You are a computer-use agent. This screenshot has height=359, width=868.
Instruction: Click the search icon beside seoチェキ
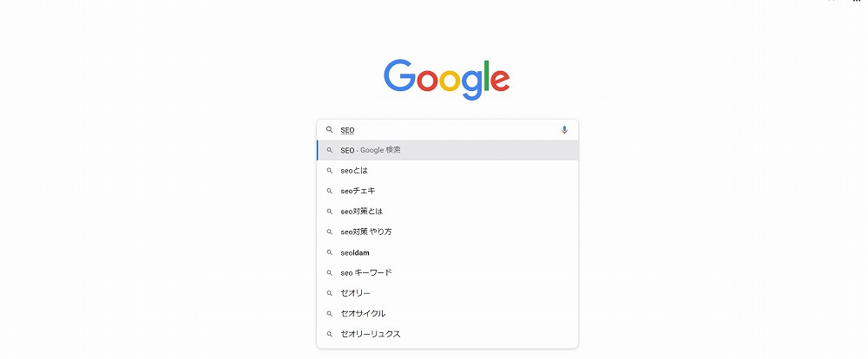pyautogui.click(x=329, y=191)
